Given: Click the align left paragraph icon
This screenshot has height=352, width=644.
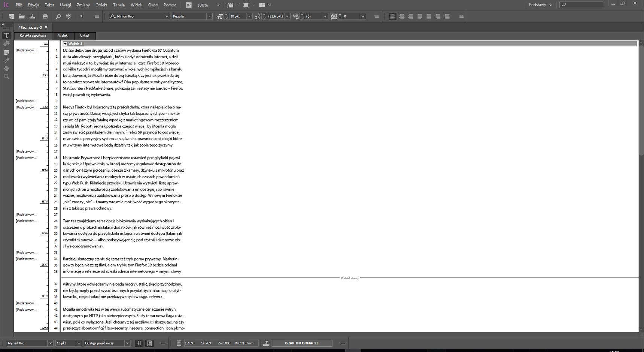Looking at the screenshot, I should (x=392, y=16).
